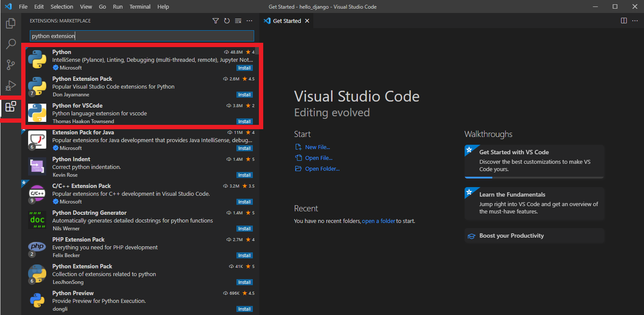Click the Open Folder... link
The width and height of the screenshot is (644, 315).
click(322, 169)
